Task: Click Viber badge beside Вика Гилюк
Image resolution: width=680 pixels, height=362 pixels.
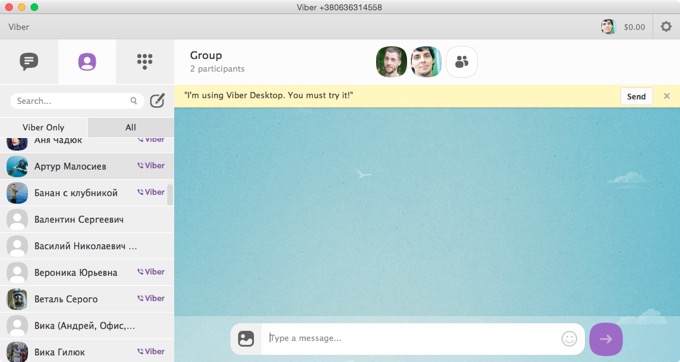Action: click(151, 352)
